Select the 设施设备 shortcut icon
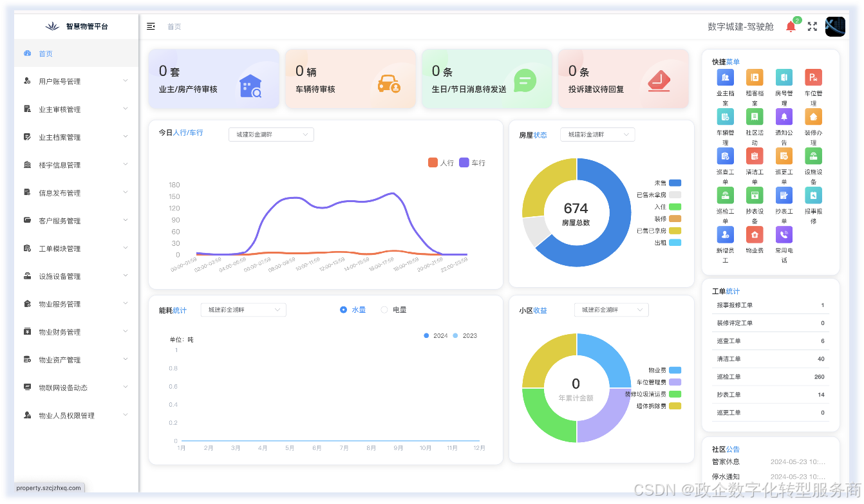The width and height of the screenshot is (864, 504). tap(813, 156)
